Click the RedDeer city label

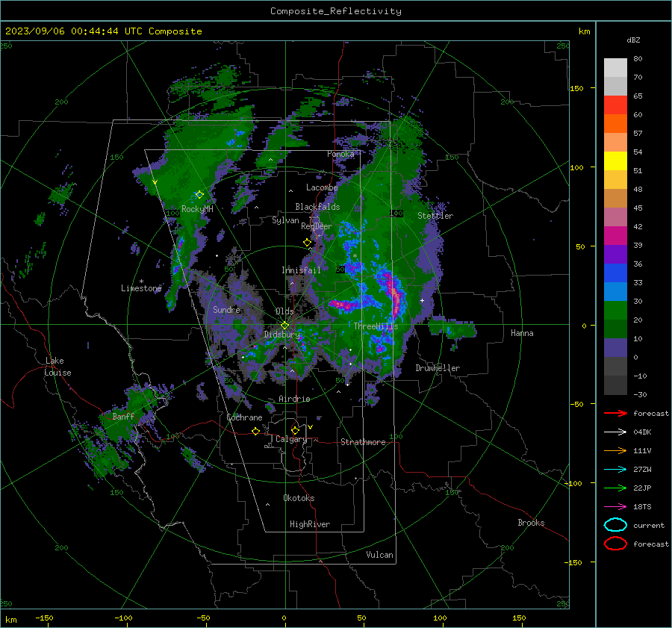pos(317,226)
